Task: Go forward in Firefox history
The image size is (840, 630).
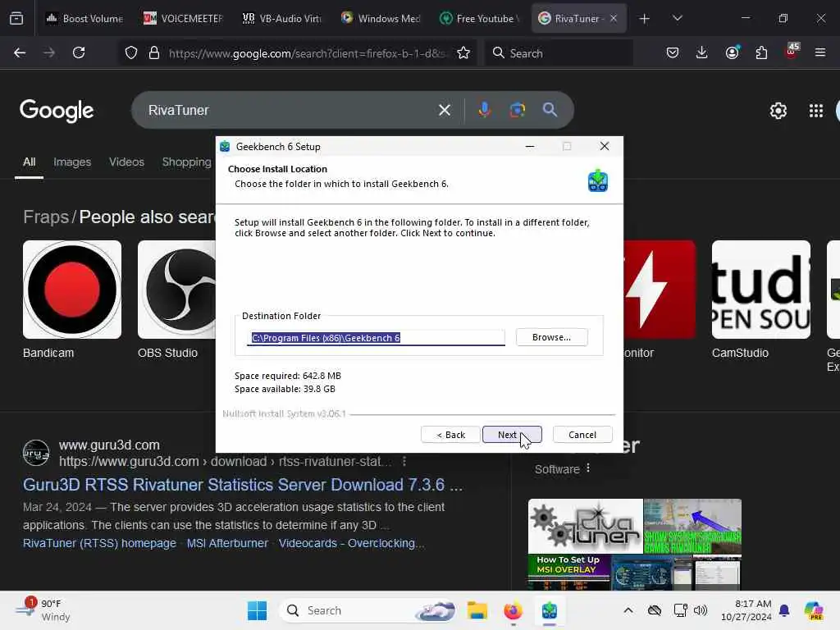Action: 49,52
